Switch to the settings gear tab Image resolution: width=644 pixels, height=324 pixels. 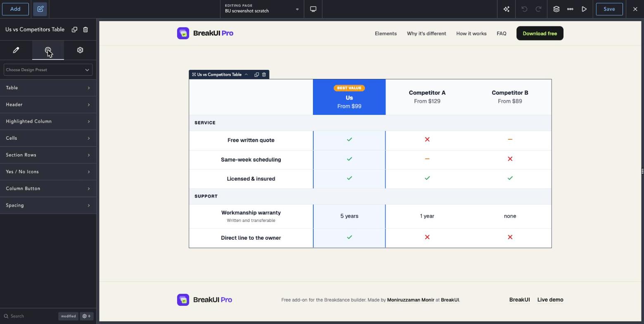80,50
